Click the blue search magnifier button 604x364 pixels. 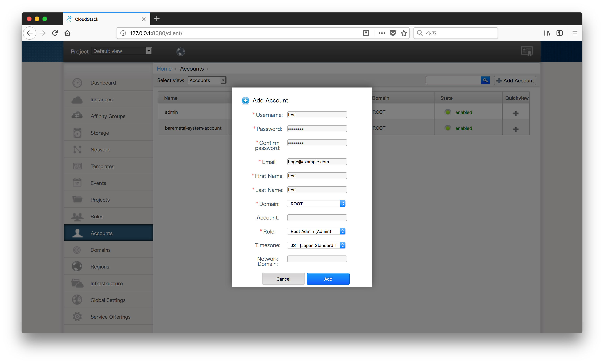pos(485,80)
